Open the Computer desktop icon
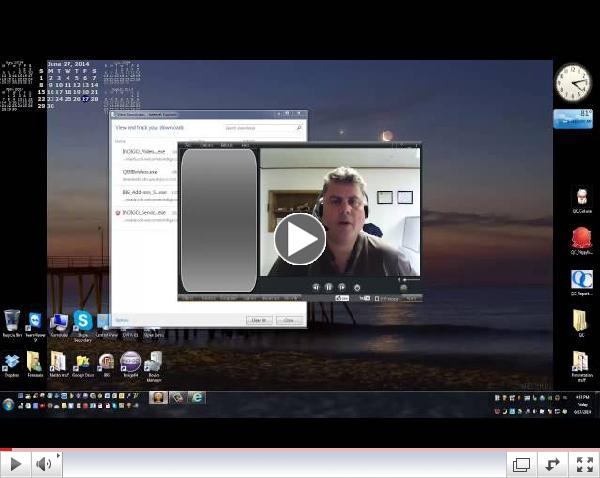The width and height of the screenshot is (600, 478). [59, 325]
